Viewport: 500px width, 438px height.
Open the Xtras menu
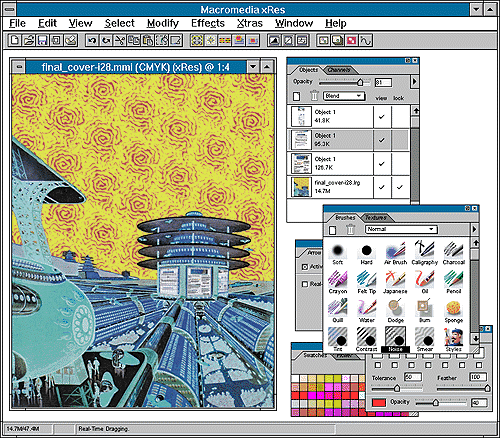tap(250, 23)
